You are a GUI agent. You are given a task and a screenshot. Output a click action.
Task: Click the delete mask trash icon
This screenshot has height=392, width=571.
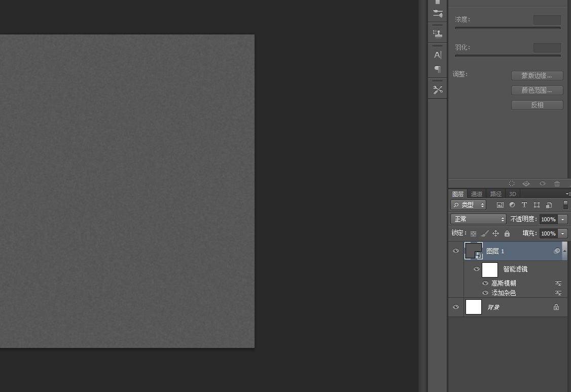point(557,184)
